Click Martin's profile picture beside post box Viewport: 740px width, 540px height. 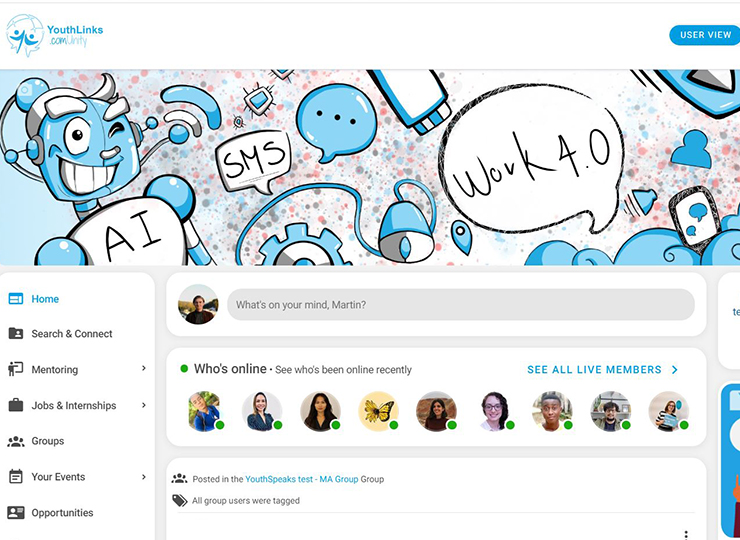click(198, 304)
